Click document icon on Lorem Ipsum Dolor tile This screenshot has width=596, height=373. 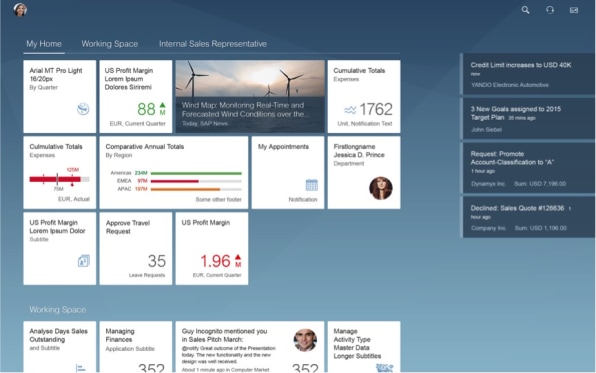pos(83,261)
